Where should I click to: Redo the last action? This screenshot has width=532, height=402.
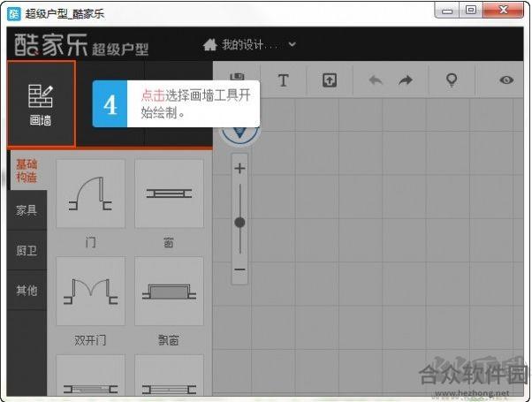click(x=406, y=80)
